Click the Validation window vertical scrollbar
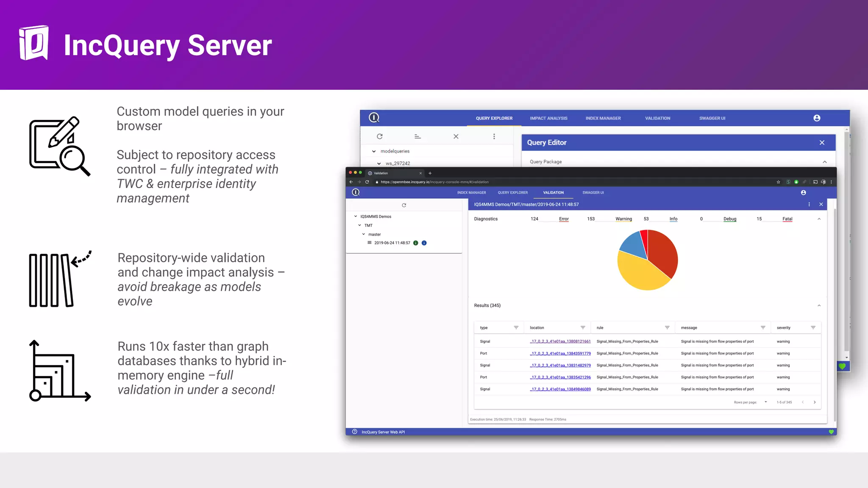This screenshot has width=868, height=488. [835, 315]
